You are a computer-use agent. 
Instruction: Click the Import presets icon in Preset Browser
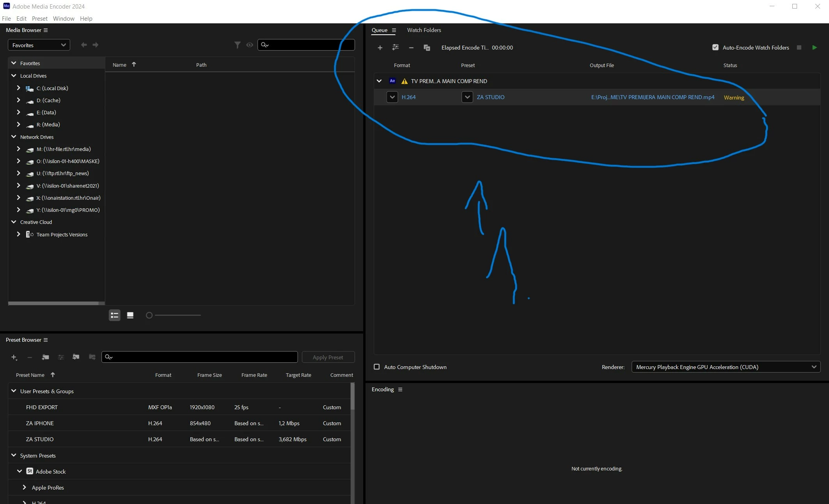pyautogui.click(x=76, y=357)
